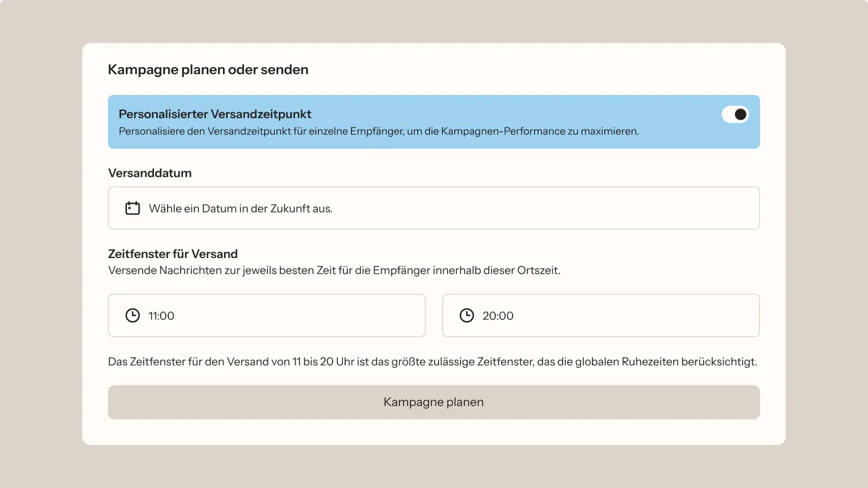Switch off the blue Versandzeitpunkt toggle
The width and height of the screenshot is (868, 488).
tap(735, 114)
